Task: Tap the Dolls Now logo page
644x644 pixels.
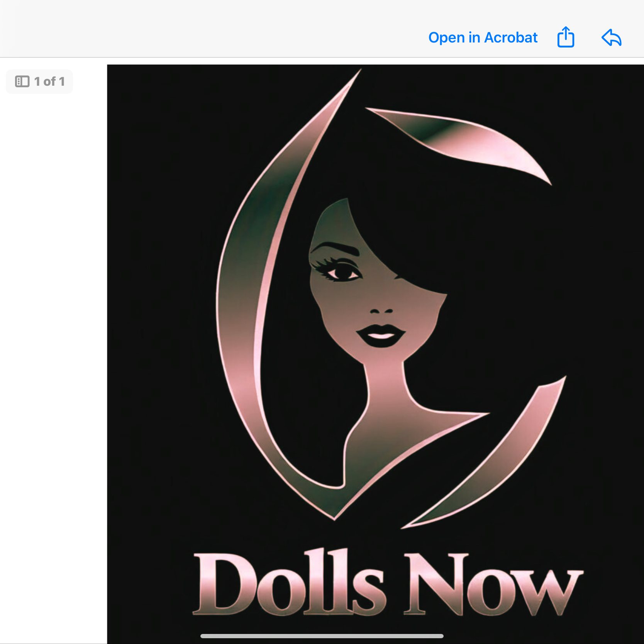Action: (x=375, y=354)
